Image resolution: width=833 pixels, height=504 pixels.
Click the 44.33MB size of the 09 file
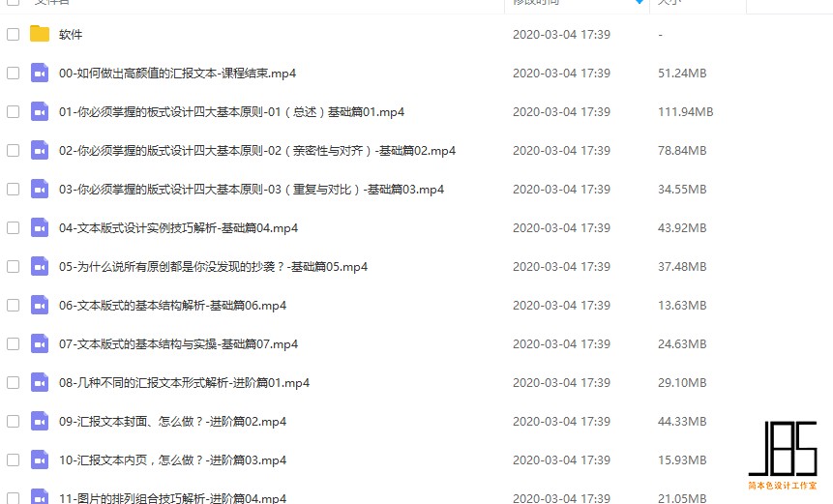pos(682,422)
